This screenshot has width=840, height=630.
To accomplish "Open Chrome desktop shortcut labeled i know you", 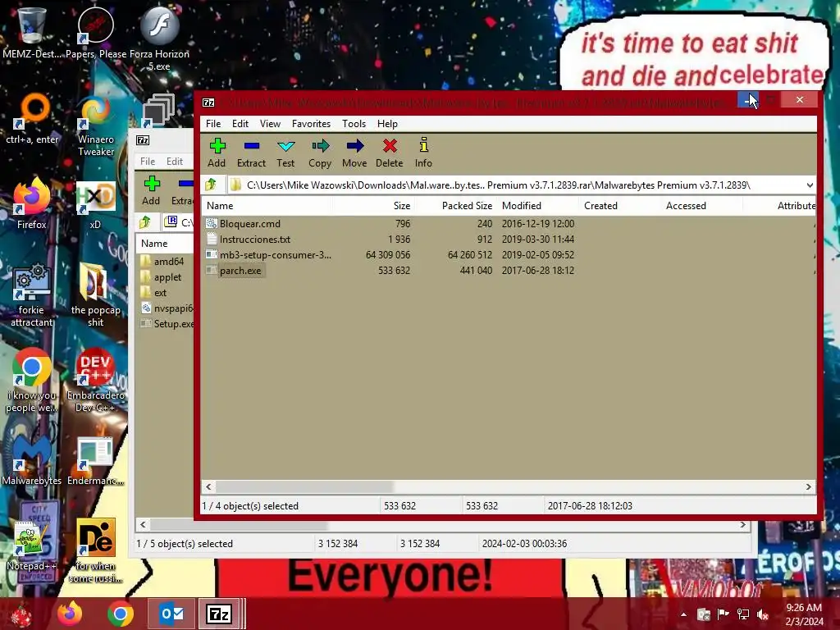I will pyautogui.click(x=32, y=381).
